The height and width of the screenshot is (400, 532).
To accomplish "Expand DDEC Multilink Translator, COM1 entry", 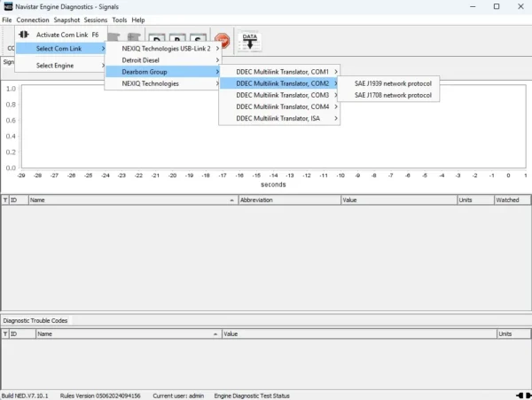I will click(279, 72).
